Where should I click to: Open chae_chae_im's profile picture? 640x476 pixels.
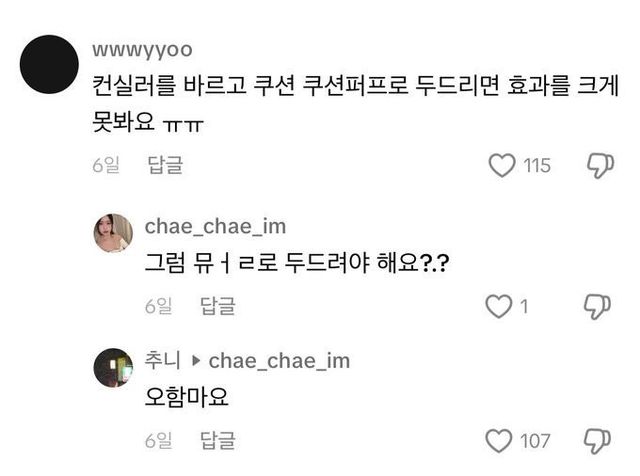coord(113,233)
